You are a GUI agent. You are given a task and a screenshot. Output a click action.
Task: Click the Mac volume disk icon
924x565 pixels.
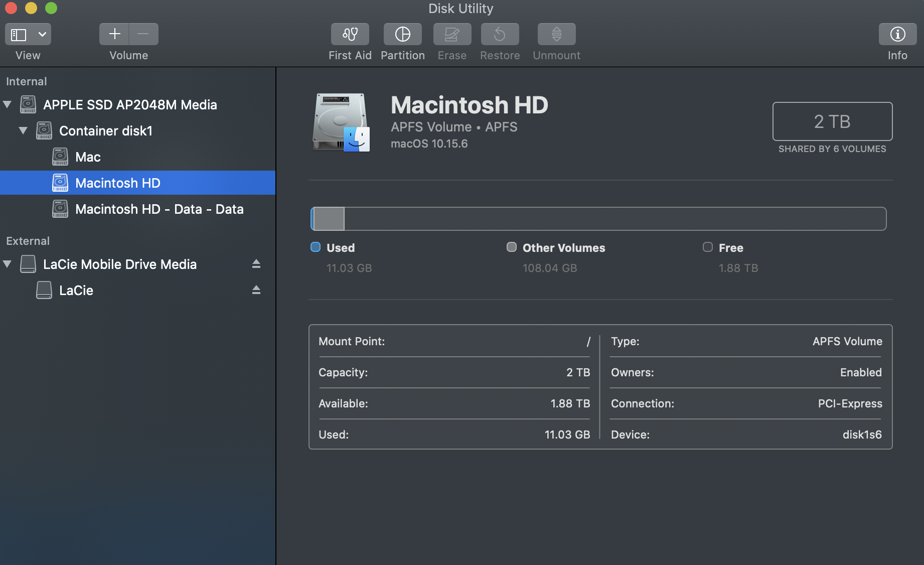click(60, 157)
